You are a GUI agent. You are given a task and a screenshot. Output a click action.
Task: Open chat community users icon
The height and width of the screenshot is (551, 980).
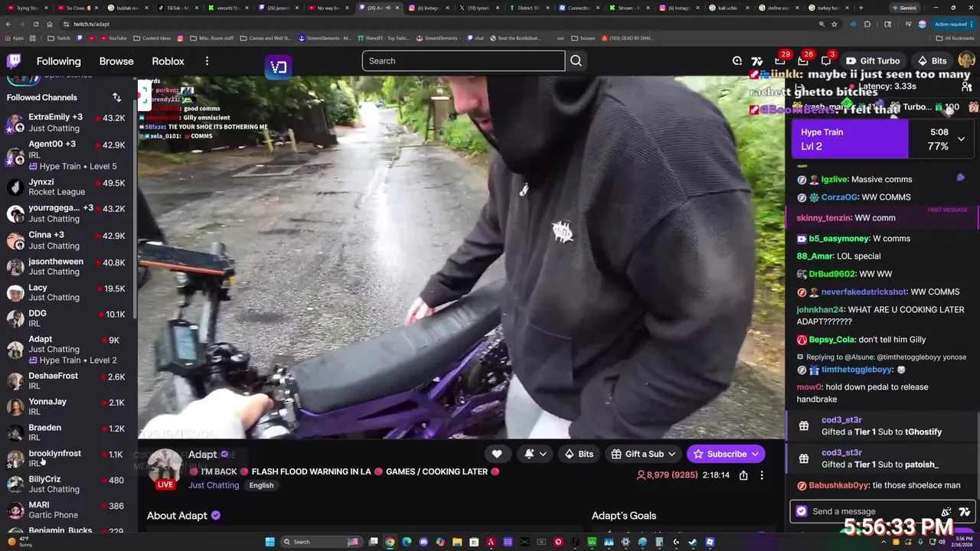coord(967,86)
